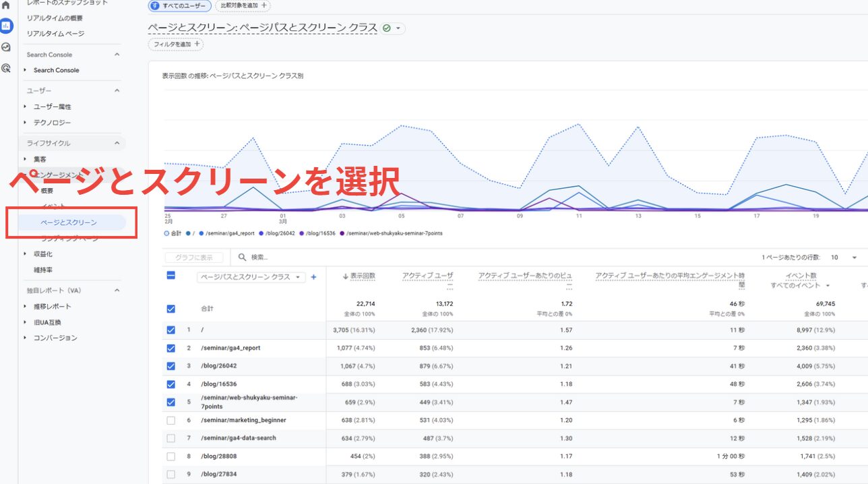Click the 3,705 (16.31%) views cell
This screenshot has height=484, width=868.
[x=354, y=330]
